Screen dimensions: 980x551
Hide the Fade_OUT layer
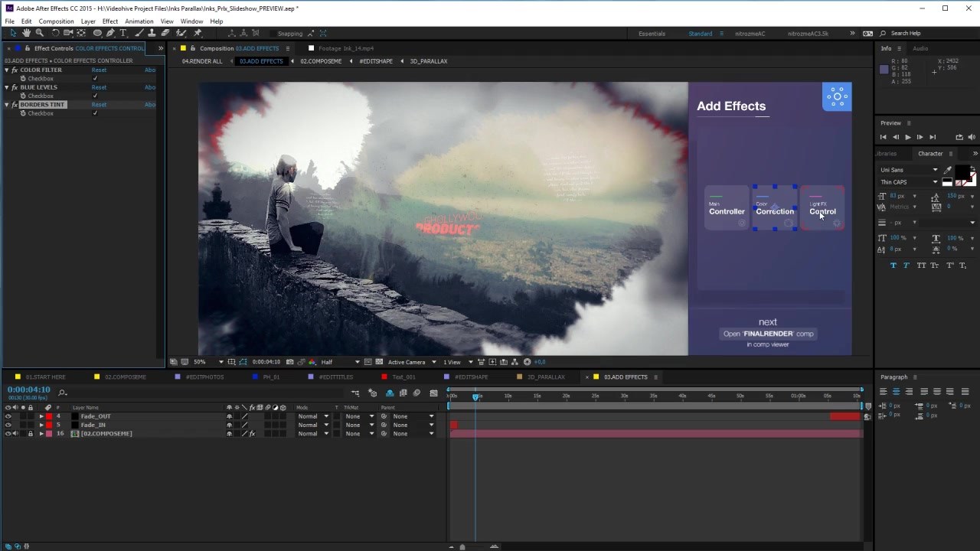(x=8, y=416)
